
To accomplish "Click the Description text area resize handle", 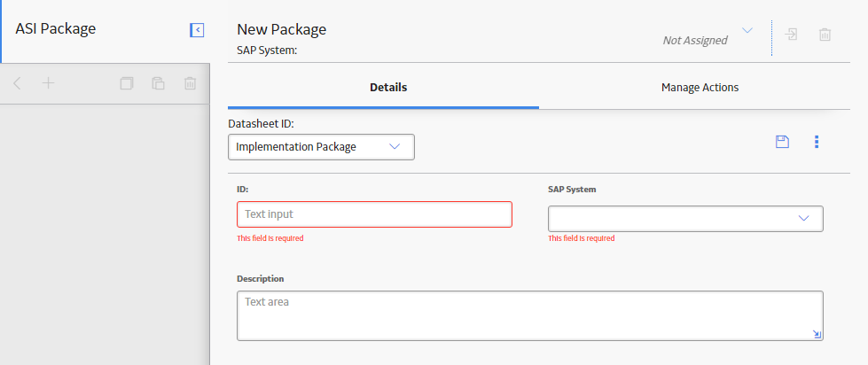I will [817, 334].
